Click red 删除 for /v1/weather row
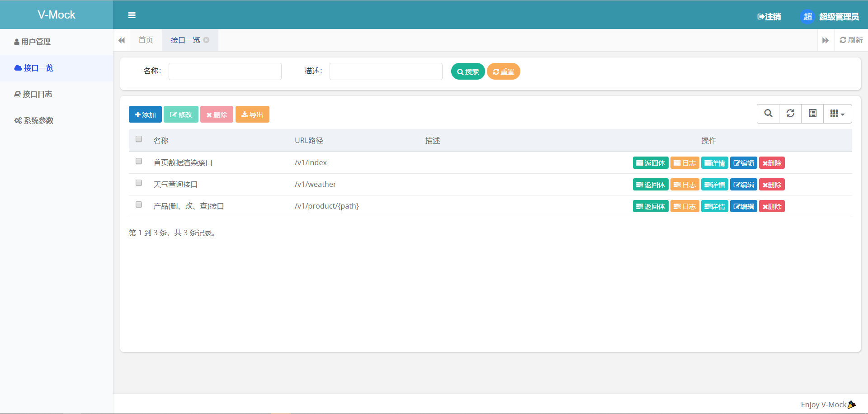Screen dimensions: 868x414 click(772, 185)
